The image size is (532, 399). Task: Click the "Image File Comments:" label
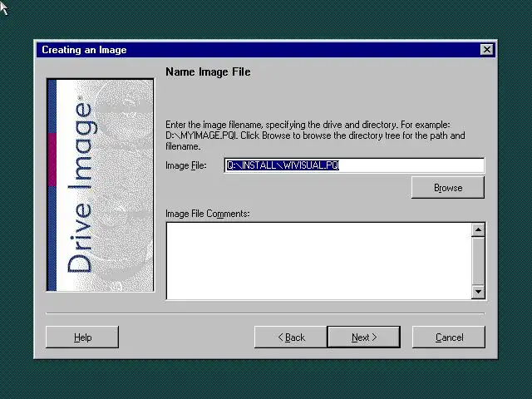tap(207, 214)
